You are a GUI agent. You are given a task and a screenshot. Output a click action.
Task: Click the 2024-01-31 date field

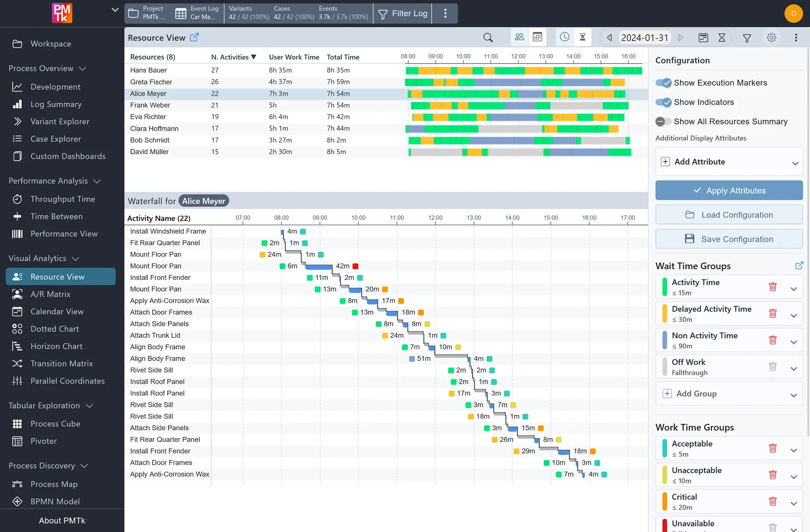pos(645,38)
